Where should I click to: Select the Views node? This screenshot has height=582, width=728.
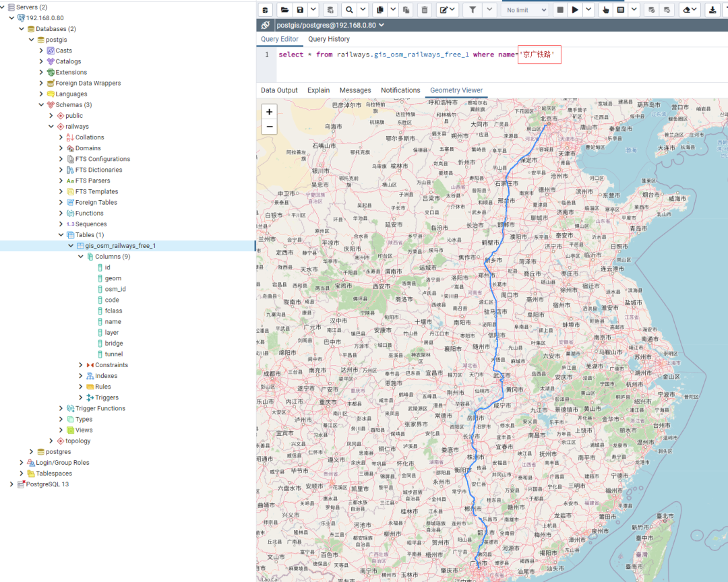(x=84, y=430)
